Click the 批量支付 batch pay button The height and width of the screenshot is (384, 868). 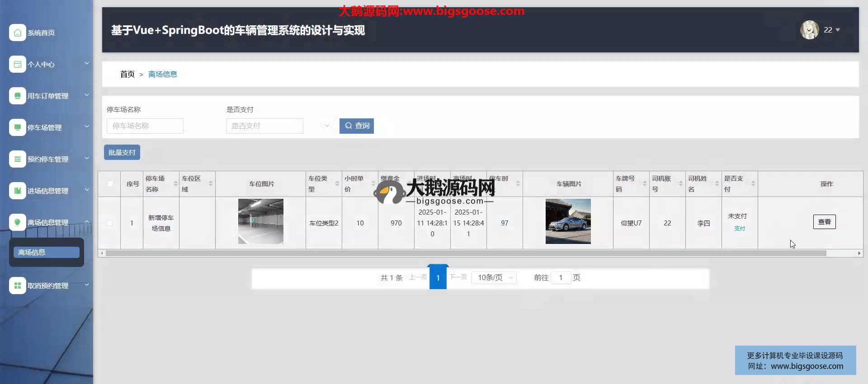click(122, 153)
